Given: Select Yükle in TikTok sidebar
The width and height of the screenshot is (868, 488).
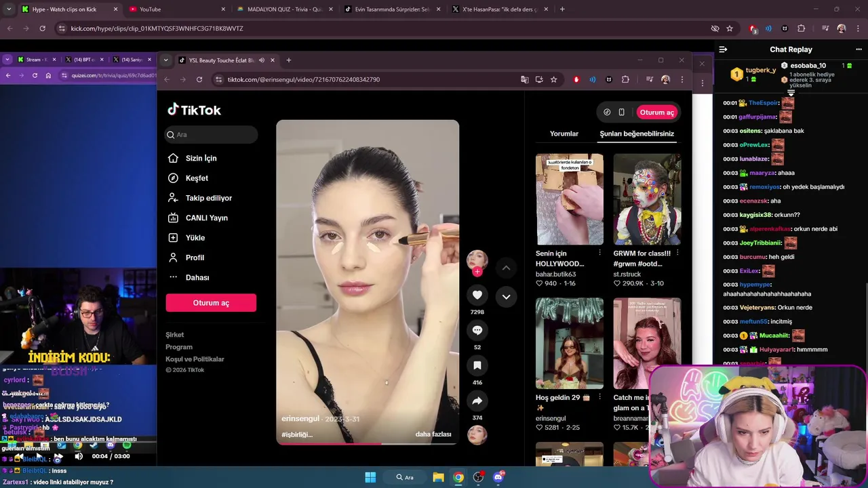Looking at the screenshot, I should tap(195, 237).
